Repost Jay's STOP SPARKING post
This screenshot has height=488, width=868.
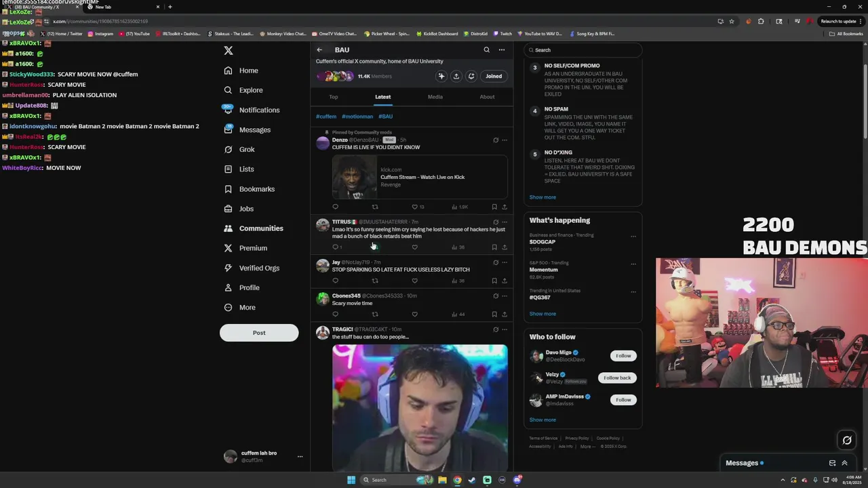[375, 281]
